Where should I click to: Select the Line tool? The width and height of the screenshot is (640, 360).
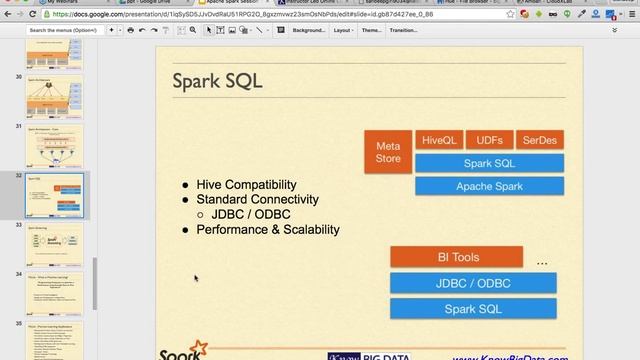[259, 30]
